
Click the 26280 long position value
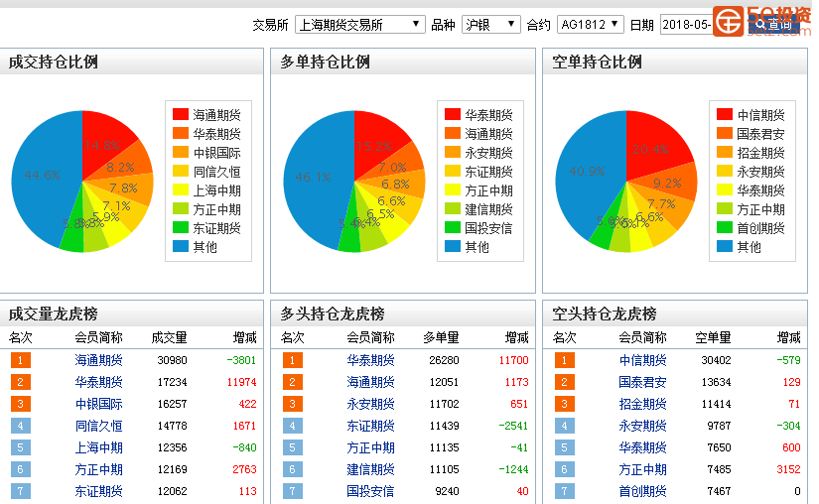(x=444, y=360)
